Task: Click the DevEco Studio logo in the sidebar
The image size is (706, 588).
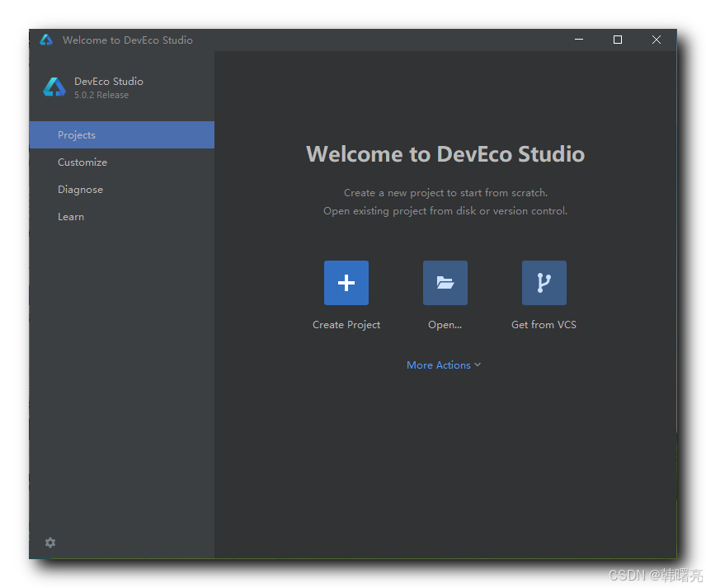Action: point(54,87)
